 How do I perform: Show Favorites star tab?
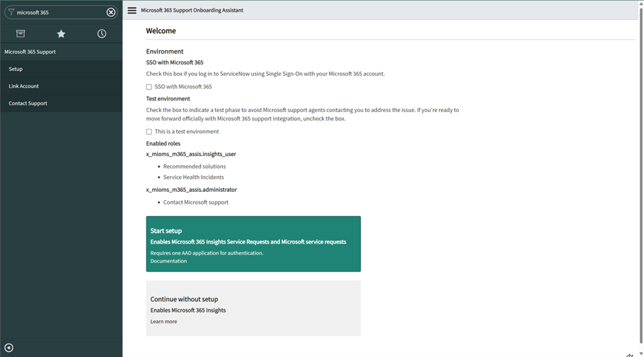click(61, 34)
